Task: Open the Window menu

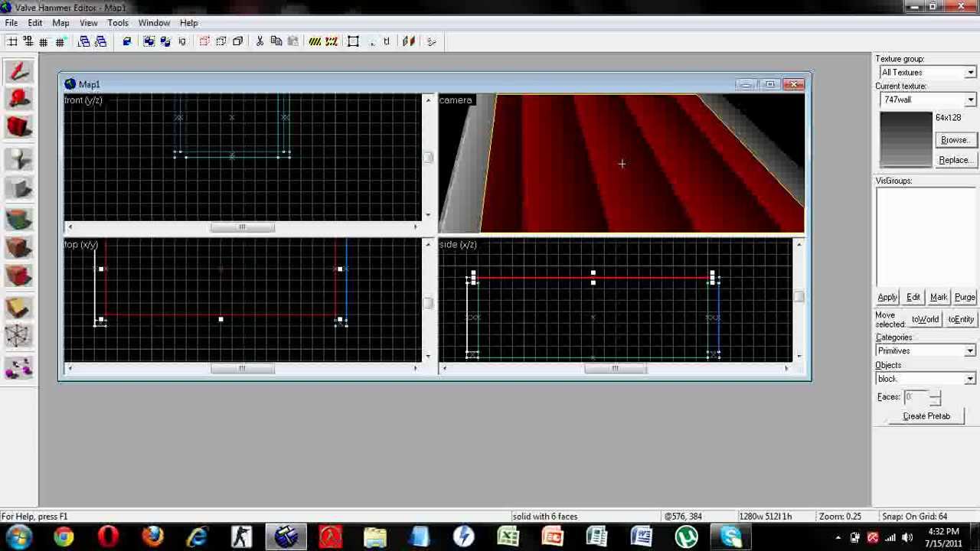Action: click(x=154, y=23)
